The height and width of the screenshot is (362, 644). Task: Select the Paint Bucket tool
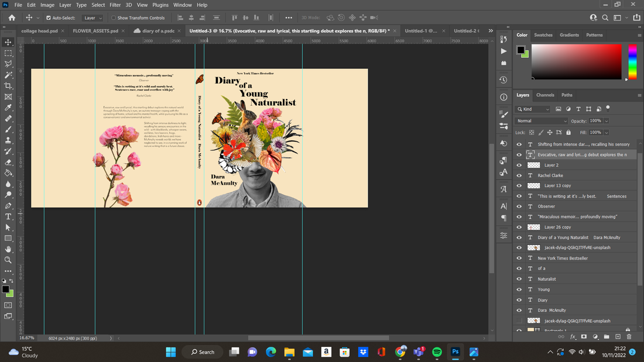tap(8, 173)
